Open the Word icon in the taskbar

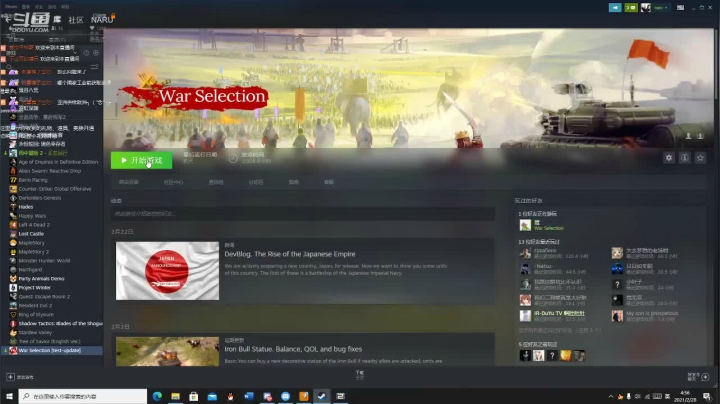[249, 396]
